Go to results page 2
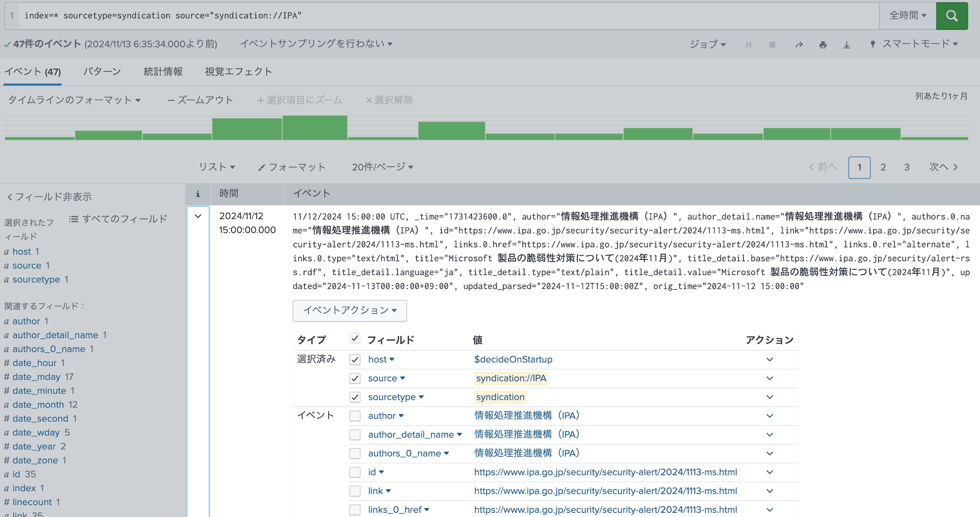The height and width of the screenshot is (517, 980). (883, 167)
